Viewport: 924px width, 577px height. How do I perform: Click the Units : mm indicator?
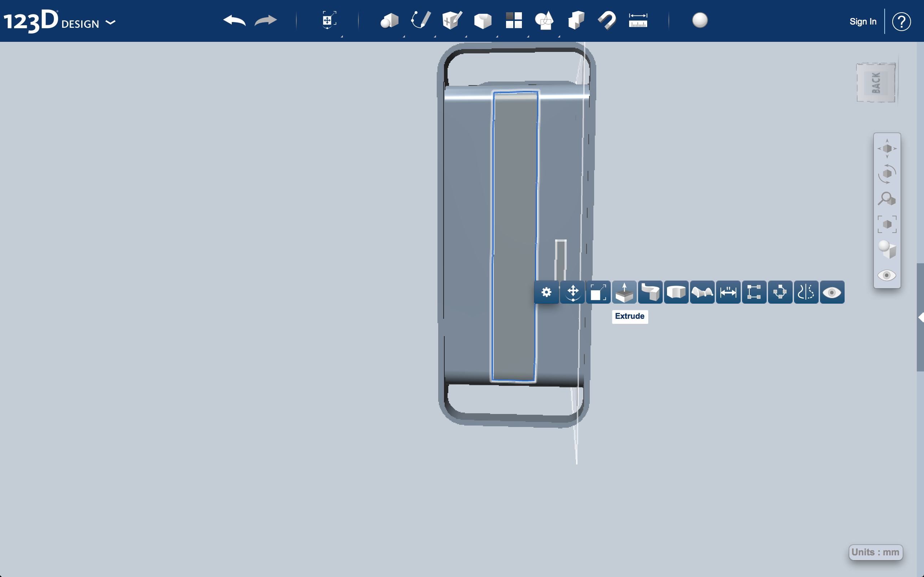pyautogui.click(x=876, y=552)
